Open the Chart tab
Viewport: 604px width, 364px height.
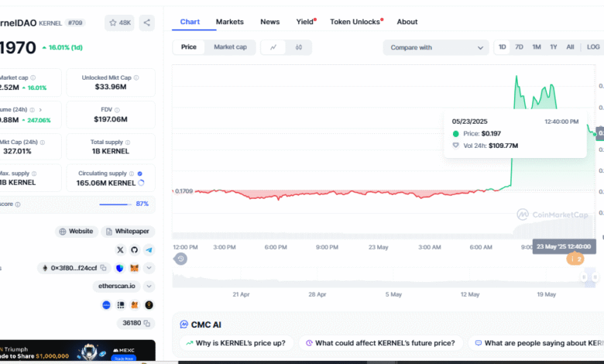[190, 22]
